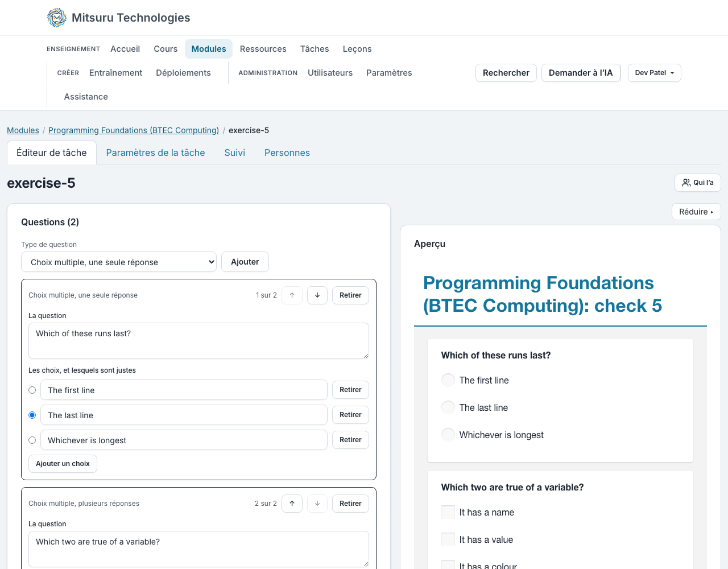Select the Éditeur de tâche tab
Screen dimensions: 728x569
pyautogui.click(x=52, y=152)
